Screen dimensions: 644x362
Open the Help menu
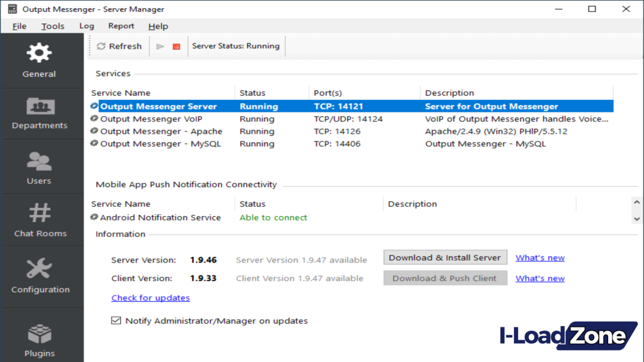coord(158,26)
